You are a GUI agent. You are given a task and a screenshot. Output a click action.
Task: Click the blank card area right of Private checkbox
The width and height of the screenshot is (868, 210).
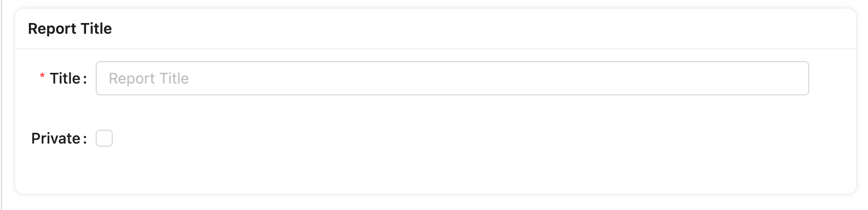481,138
